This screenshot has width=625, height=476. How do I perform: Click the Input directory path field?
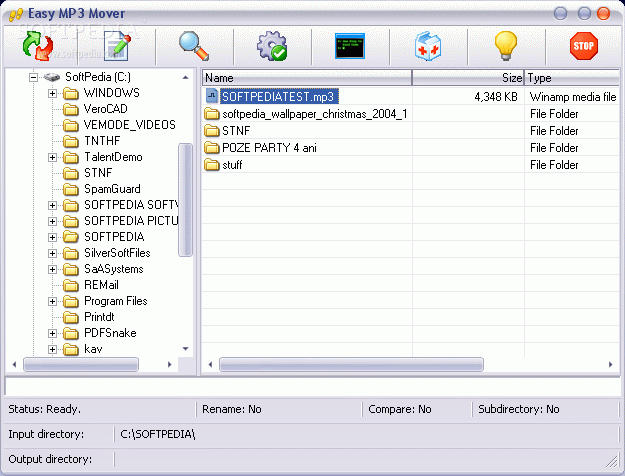[366, 434]
